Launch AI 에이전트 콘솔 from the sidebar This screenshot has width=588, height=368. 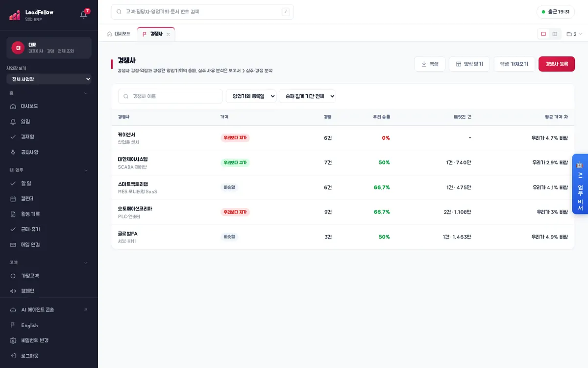tap(49, 310)
